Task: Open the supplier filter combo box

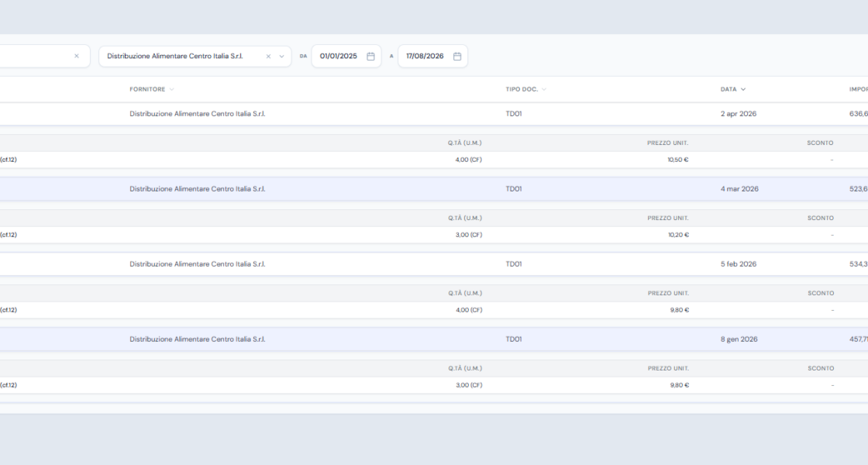Action: pos(195,57)
